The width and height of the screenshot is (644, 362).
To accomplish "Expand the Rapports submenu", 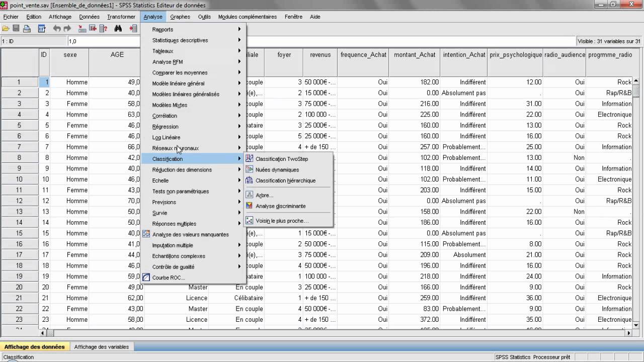I will (193, 29).
